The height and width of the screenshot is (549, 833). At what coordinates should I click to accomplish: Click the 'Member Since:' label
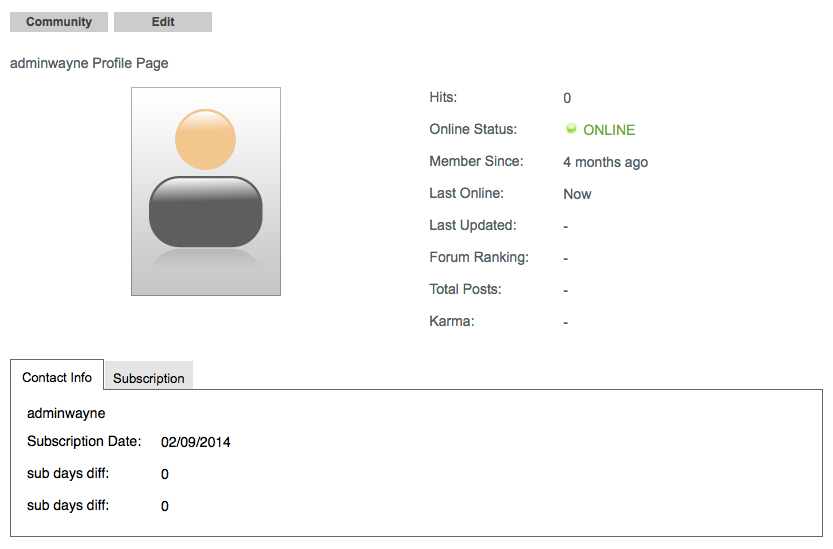click(477, 161)
